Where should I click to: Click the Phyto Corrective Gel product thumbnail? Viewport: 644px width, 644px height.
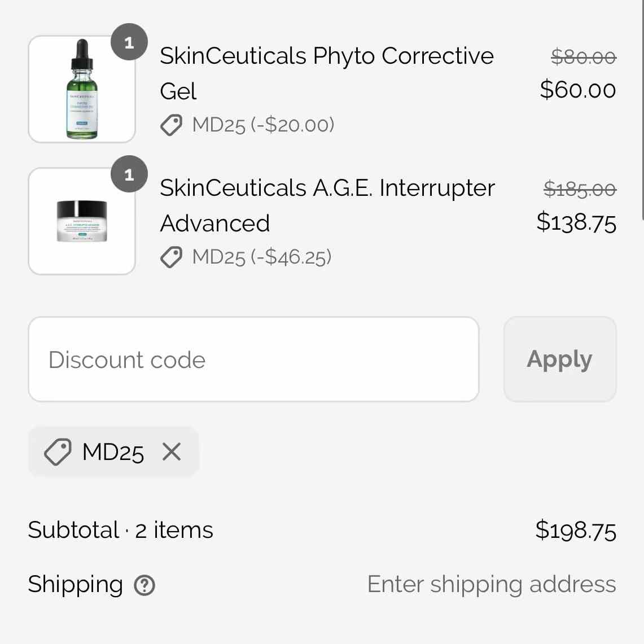pos(82,89)
